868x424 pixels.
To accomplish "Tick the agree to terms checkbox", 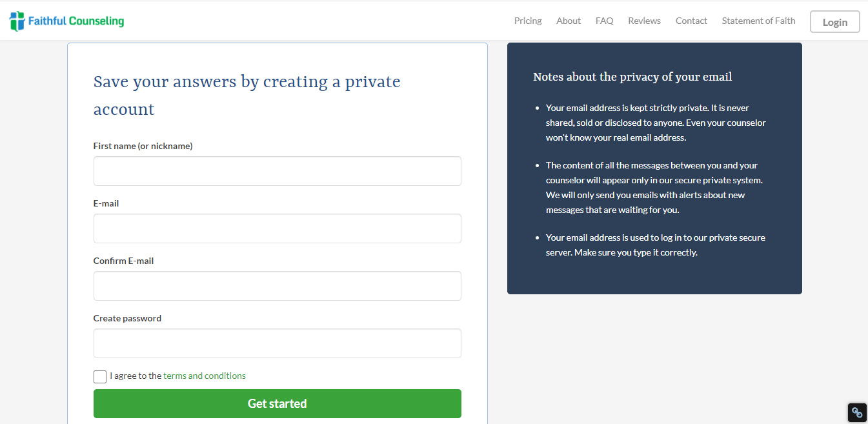I will click(100, 377).
